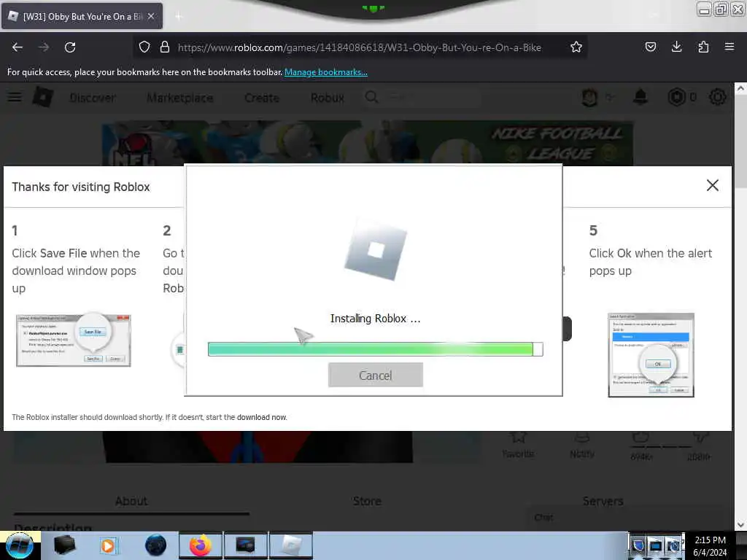Viewport: 747px width, 560px height.
Task: Go to home via Roblox logo
Action: (x=43, y=97)
